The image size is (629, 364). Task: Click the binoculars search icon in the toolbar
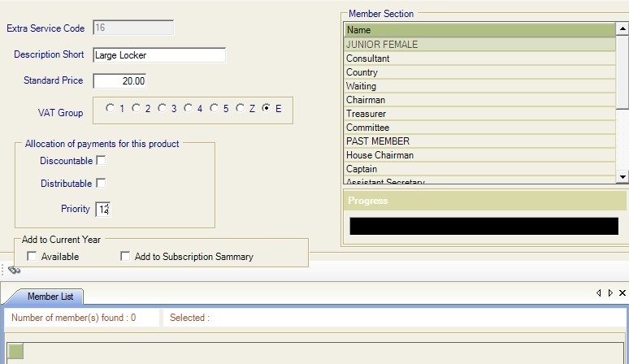tap(14, 270)
